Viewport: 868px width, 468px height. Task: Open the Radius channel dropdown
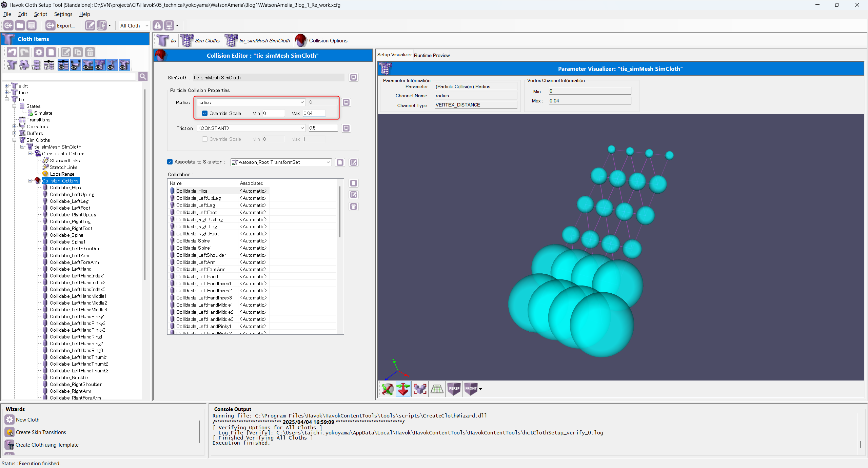[x=251, y=102]
